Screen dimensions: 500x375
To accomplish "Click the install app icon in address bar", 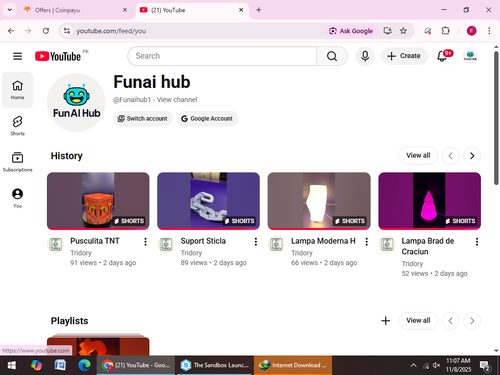I will 387,31.
